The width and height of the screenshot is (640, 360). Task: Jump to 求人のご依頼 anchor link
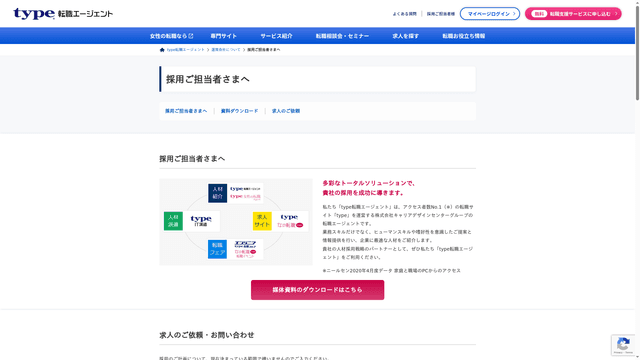[x=286, y=111]
